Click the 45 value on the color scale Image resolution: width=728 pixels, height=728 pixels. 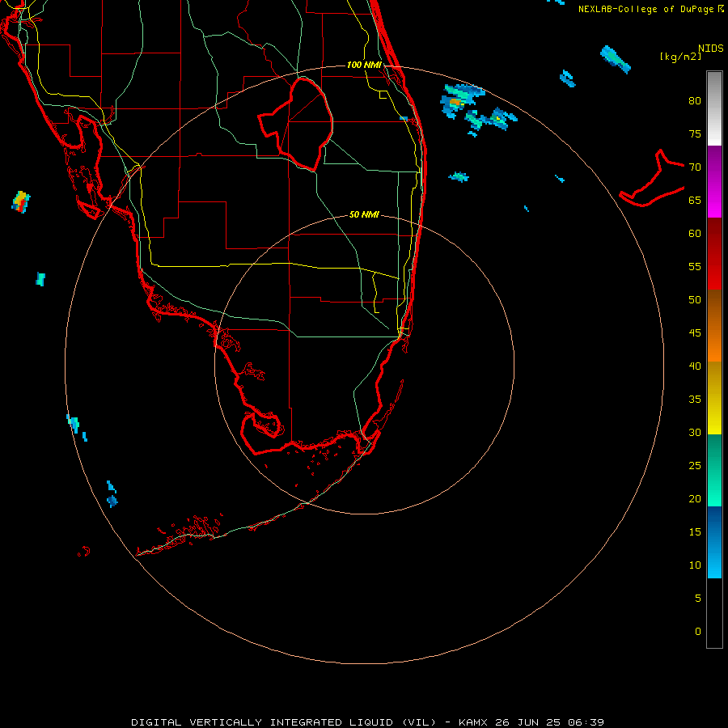(x=695, y=333)
